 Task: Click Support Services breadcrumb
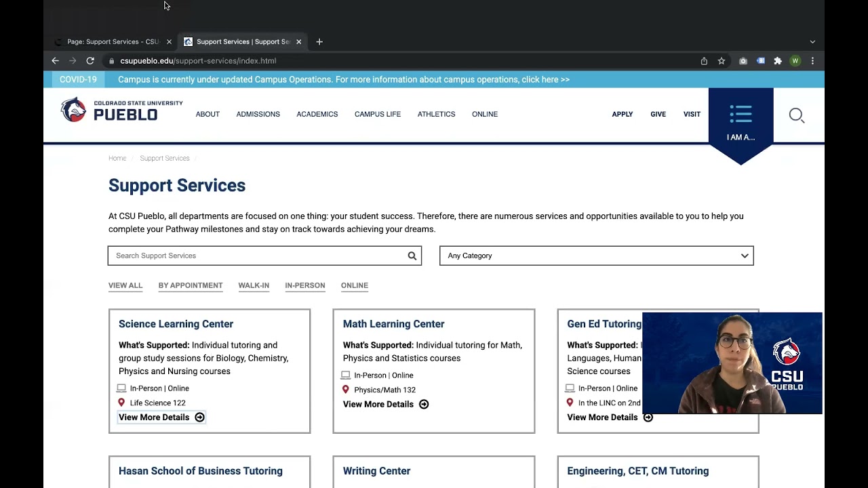point(165,158)
